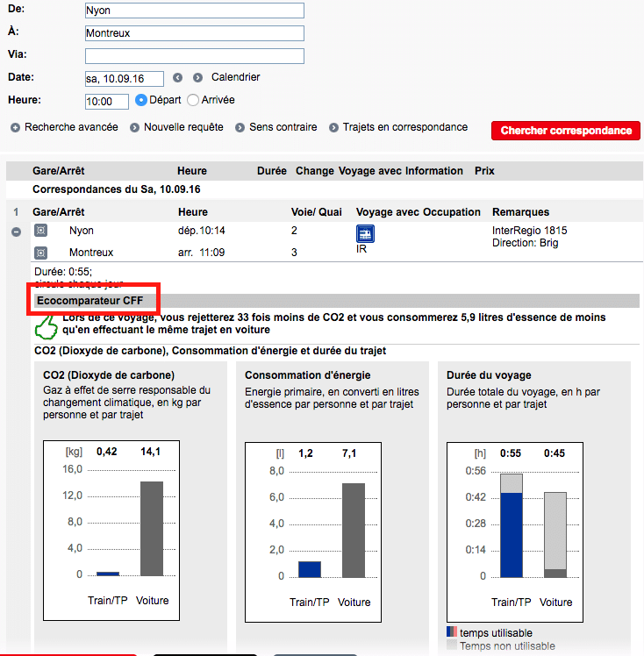Click the Voiture CO2 bar in chart
The height and width of the screenshot is (656, 644).
[x=152, y=529]
